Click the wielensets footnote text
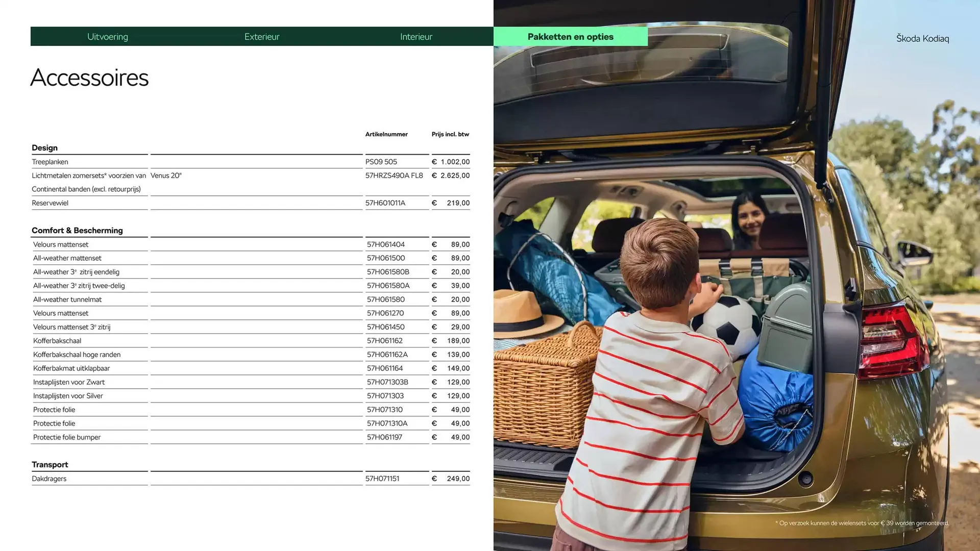 pyautogui.click(x=862, y=523)
